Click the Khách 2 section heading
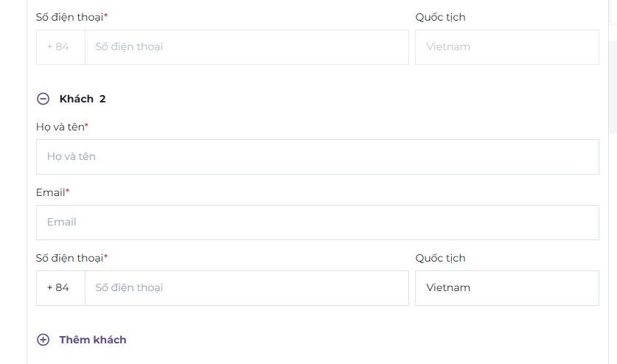The width and height of the screenshot is (617, 364). click(x=83, y=99)
